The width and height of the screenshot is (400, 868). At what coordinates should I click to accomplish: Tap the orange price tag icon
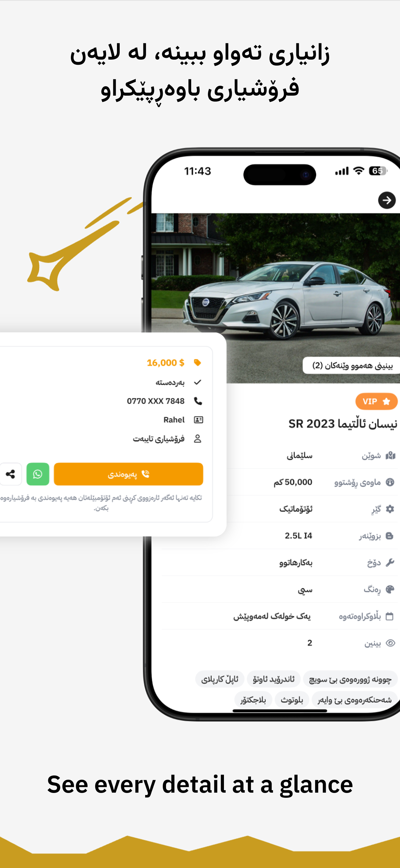(197, 363)
